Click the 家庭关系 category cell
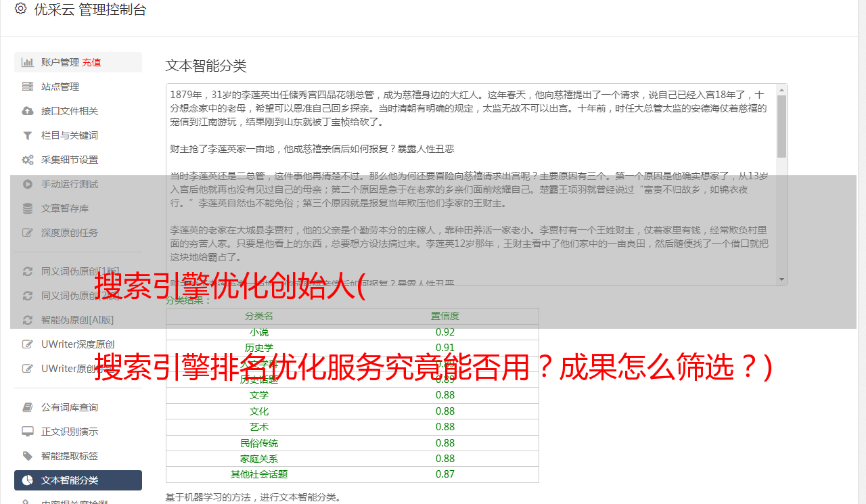Screen dimensions: 866x504 point(259,459)
